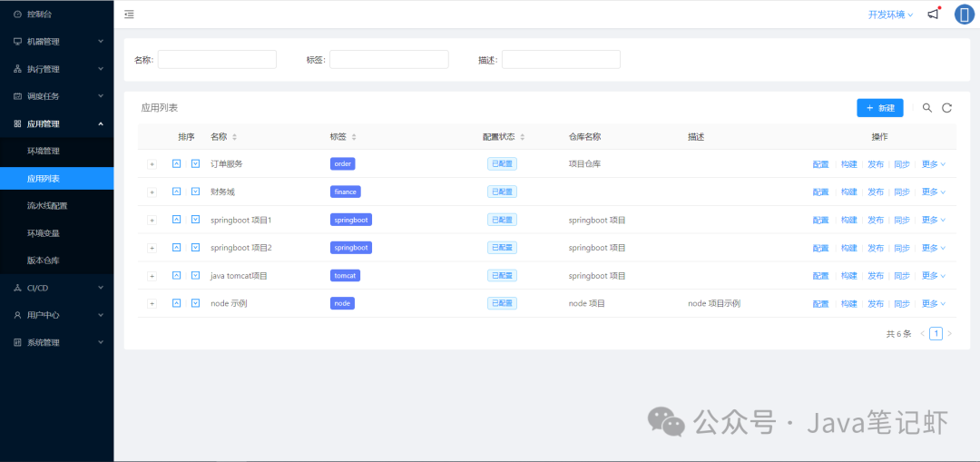The width and height of the screenshot is (980, 462).
Task: Move 订单服务 down in sort order
Action: (195, 163)
